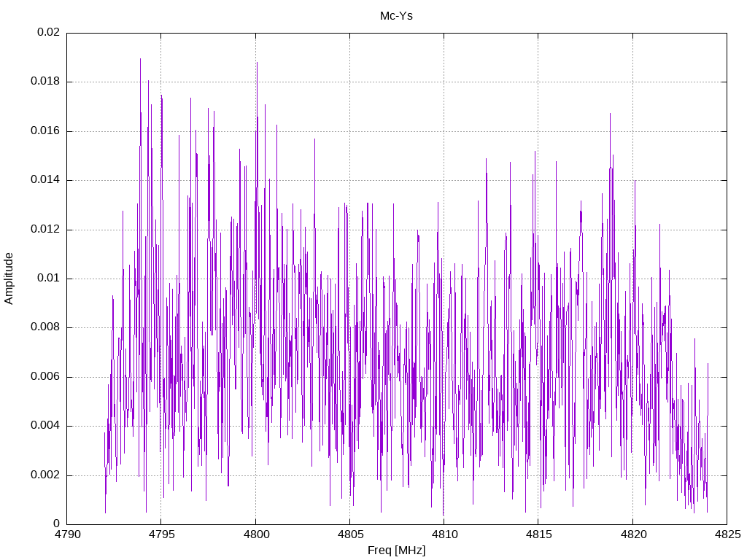Click the y-axis tick label 0.016

(x=45, y=131)
